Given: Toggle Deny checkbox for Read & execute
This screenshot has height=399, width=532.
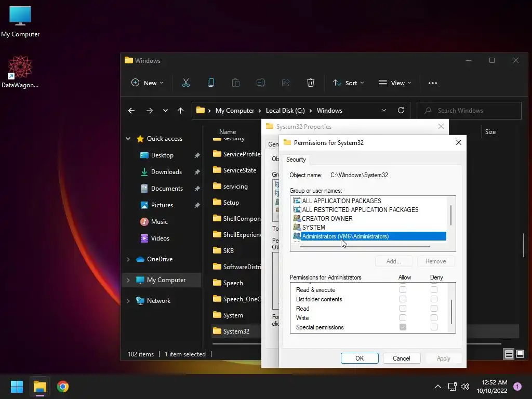Looking at the screenshot, I should point(434,290).
